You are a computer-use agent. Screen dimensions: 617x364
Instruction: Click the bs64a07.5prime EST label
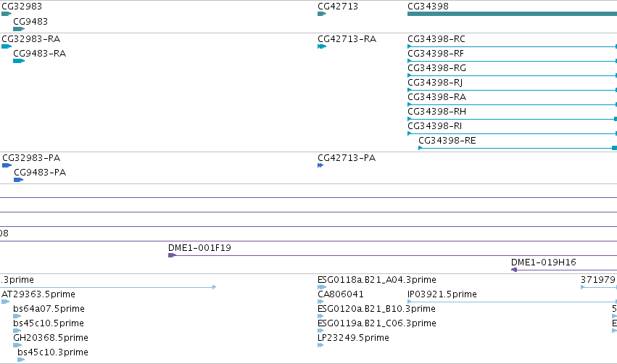coord(49,309)
